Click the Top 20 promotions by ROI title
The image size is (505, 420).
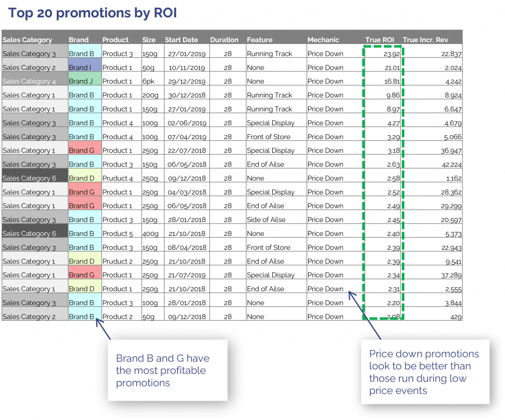tap(92, 13)
